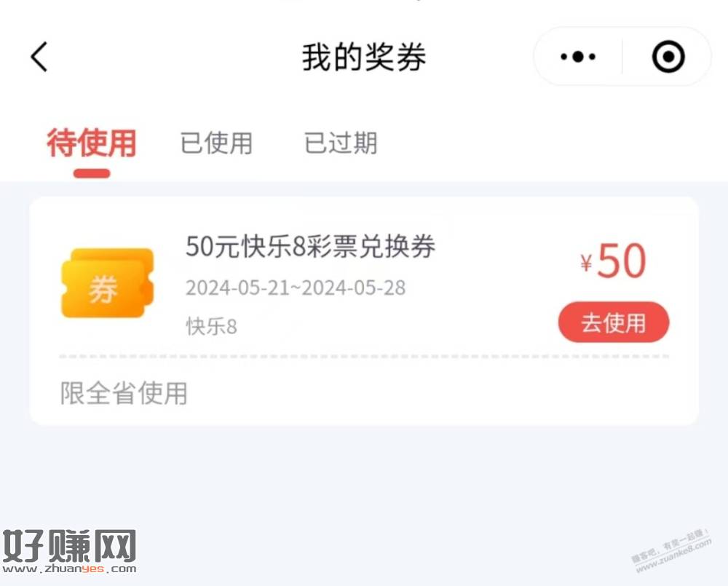This screenshot has width=728, height=586.
Task: Go back using the left arrow
Action: pyautogui.click(x=39, y=57)
